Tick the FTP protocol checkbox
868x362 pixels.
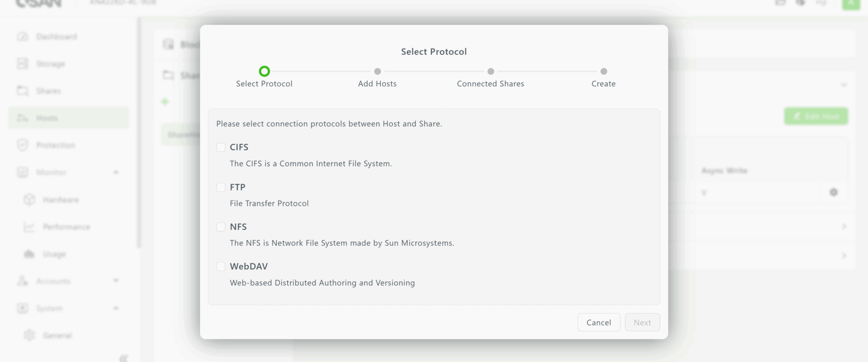click(x=221, y=187)
